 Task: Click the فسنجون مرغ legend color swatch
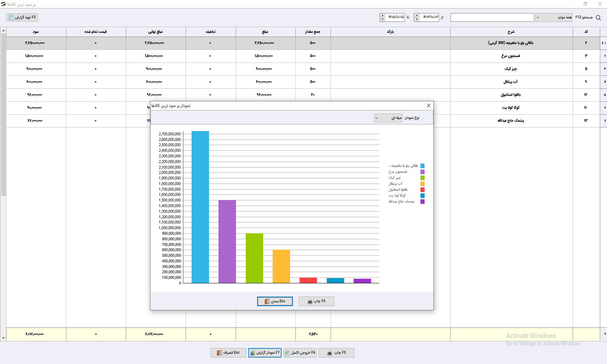pyautogui.click(x=423, y=172)
